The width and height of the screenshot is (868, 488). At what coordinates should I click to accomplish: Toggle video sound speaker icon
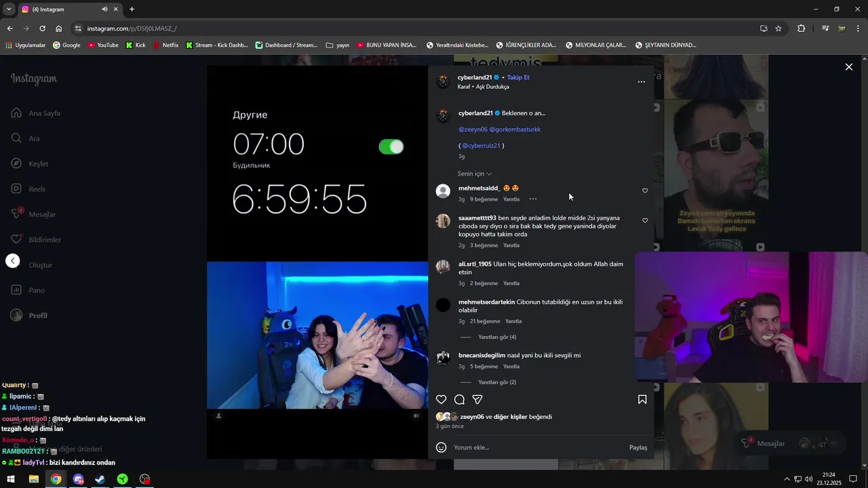(x=416, y=415)
